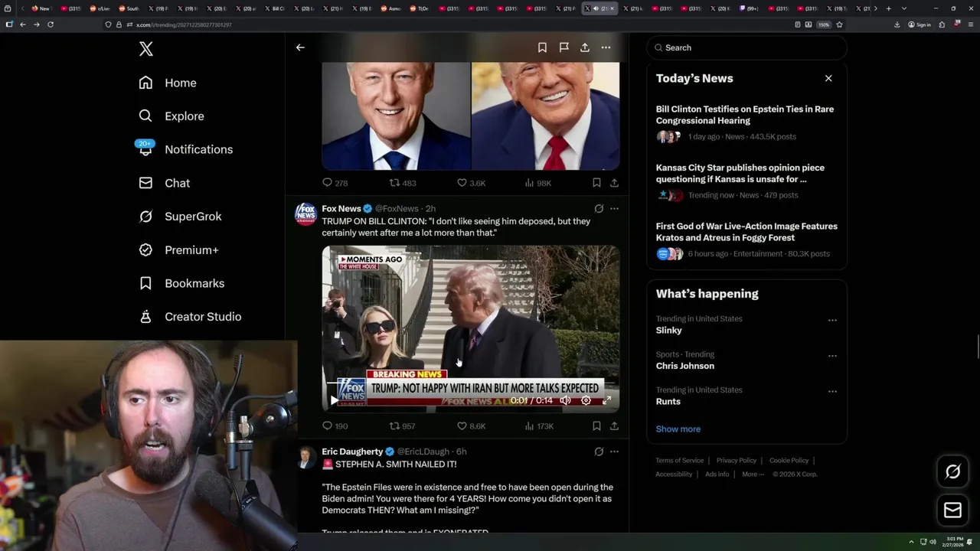Open more options for the Slinky trend
The width and height of the screenshot is (980, 551).
832,320
